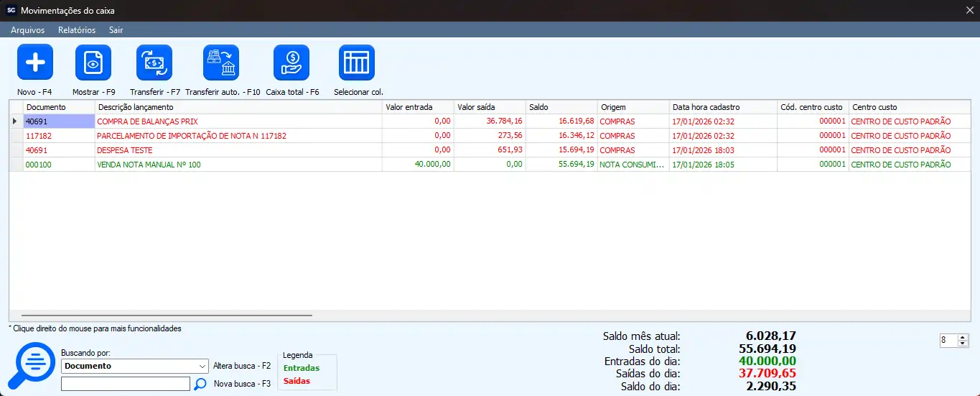This screenshot has height=396, width=980.
Task: Click the Transferir auto bank icon
Action: click(221, 63)
